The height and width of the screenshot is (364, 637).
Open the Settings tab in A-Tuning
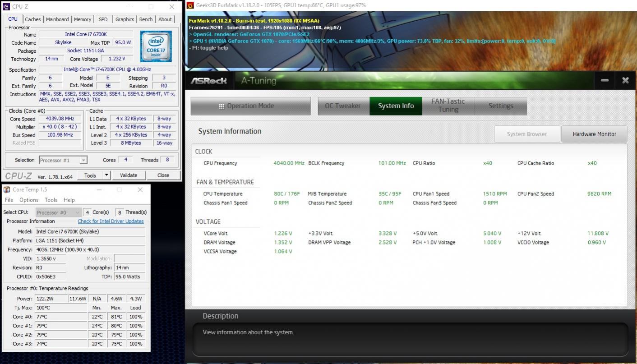(501, 106)
